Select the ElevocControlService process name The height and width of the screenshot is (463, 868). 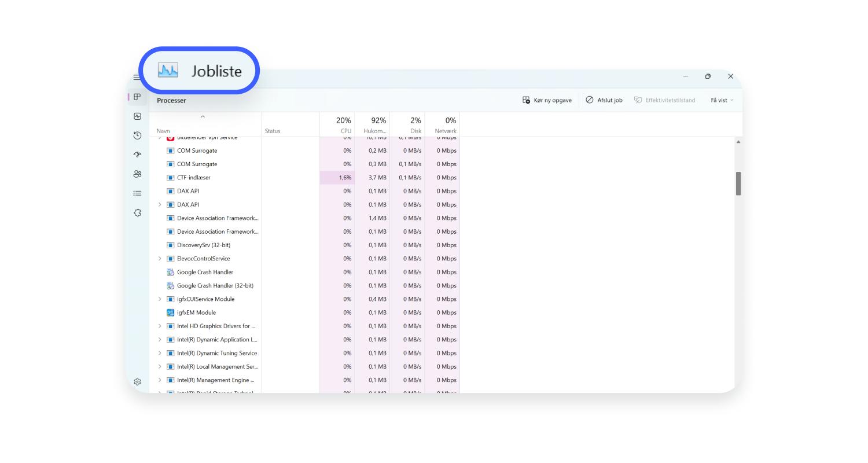(x=203, y=259)
